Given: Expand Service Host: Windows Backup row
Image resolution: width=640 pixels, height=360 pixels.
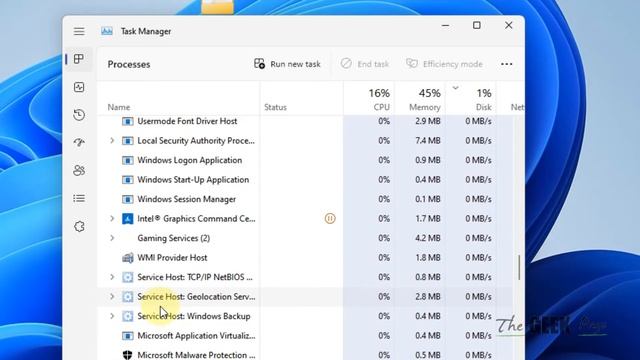Looking at the screenshot, I should (x=112, y=316).
